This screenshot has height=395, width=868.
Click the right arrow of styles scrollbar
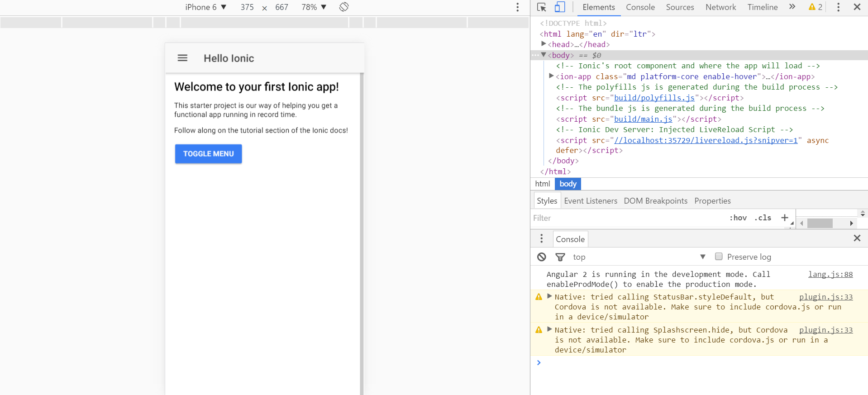coord(851,223)
